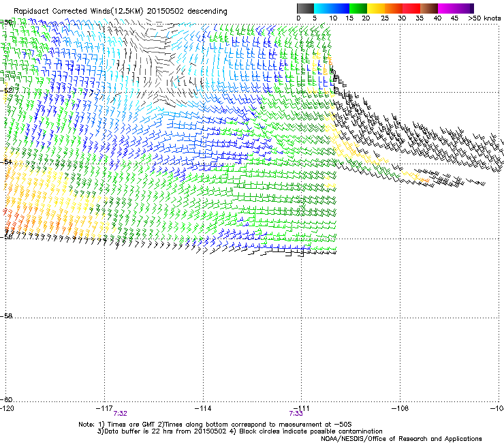504x443 pixels.
Task: Click note 'Black circles indicate possible contamination'
Action: 311,431
